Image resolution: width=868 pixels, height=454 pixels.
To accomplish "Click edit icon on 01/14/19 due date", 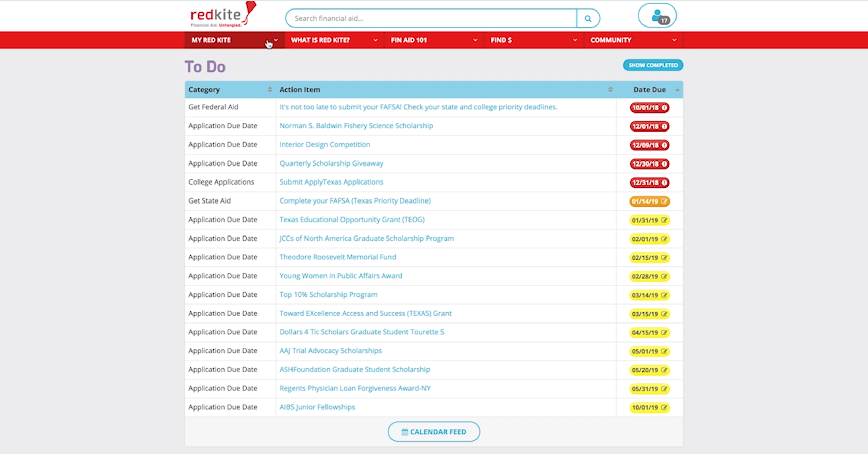I will point(664,202).
